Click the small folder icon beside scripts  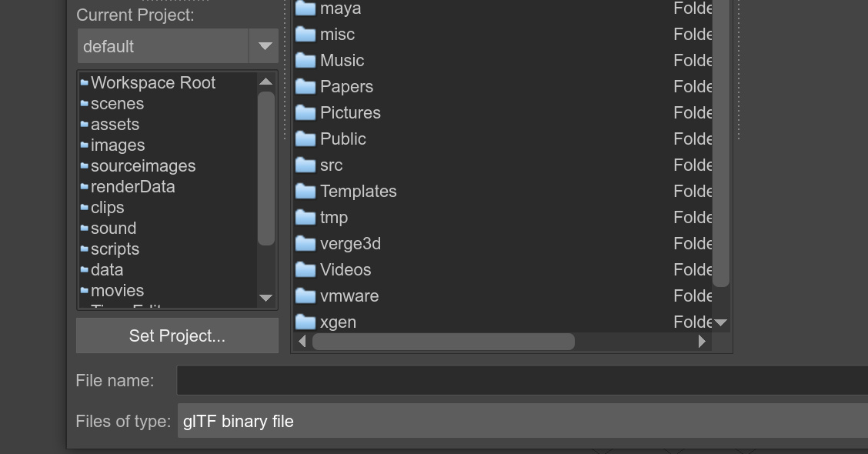84,249
